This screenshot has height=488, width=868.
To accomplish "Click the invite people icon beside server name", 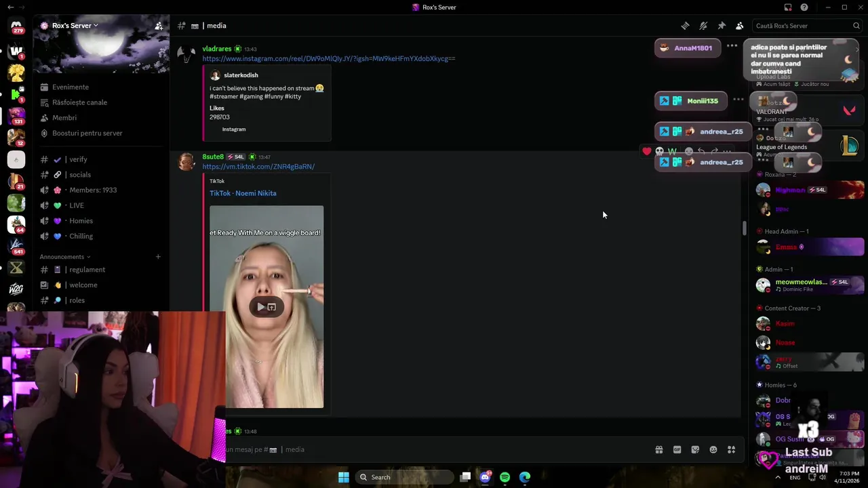I will (x=159, y=26).
